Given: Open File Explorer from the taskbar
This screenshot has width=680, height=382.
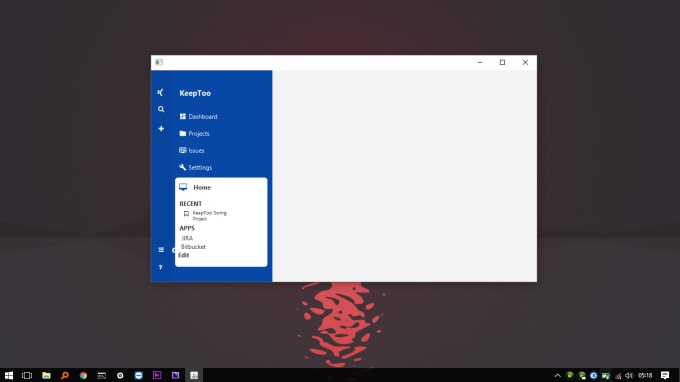Looking at the screenshot, I should [x=46, y=375].
